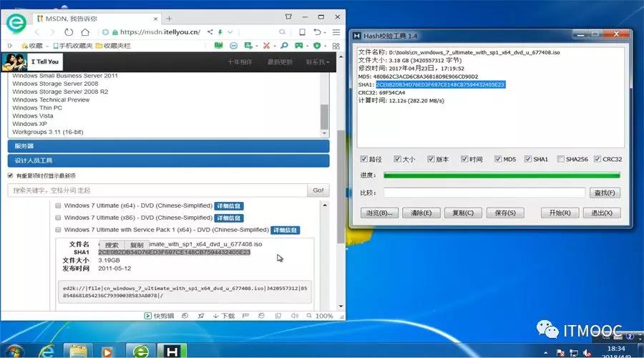Open the 手机收藏夹 bookmark folder

click(73, 46)
